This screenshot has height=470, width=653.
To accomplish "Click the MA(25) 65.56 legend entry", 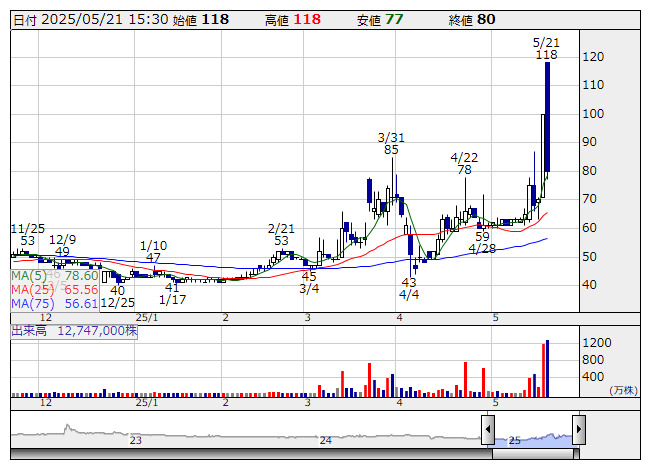I will (x=55, y=289).
